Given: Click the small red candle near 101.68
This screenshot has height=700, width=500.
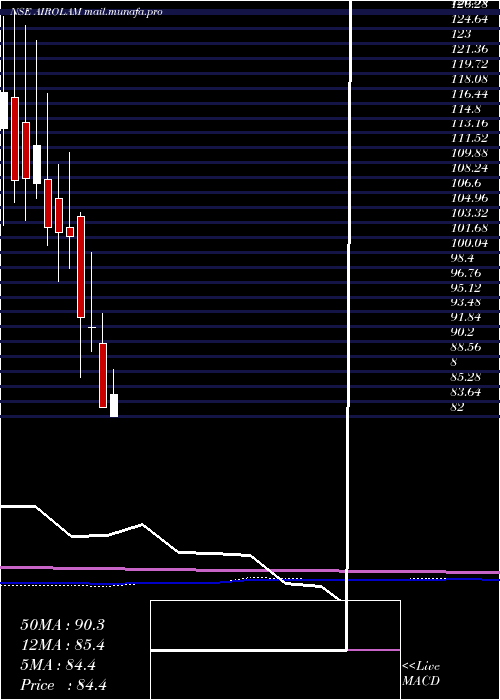Looking at the screenshot, I should coord(70,232).
